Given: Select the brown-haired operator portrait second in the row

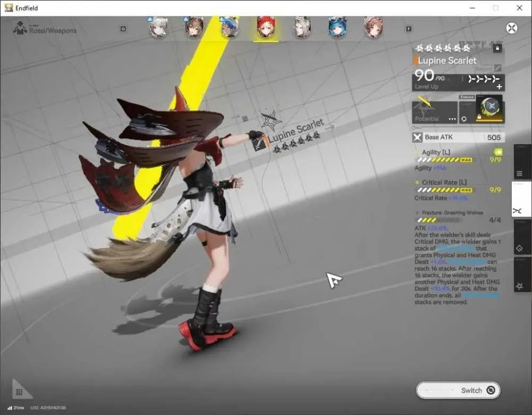Looking at the screenshot, I should 194,28.
